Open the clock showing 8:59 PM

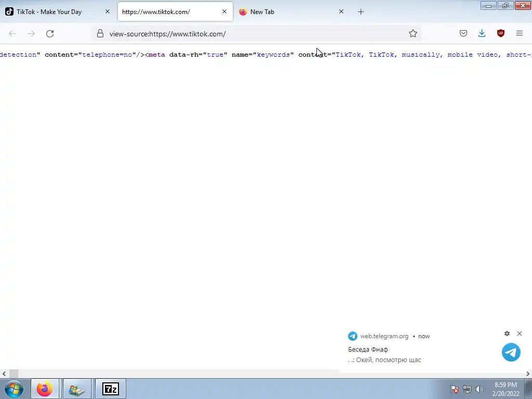[x=506, y=389]
